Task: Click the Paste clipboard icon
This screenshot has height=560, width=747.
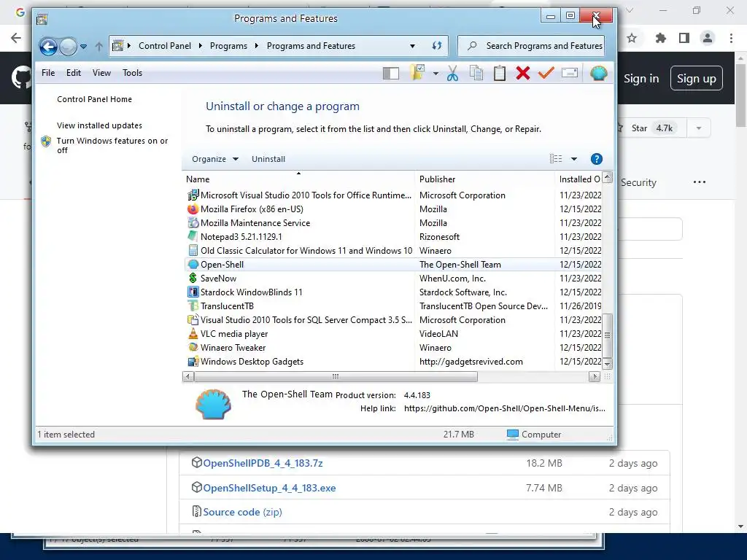Action: click(499, 73)
